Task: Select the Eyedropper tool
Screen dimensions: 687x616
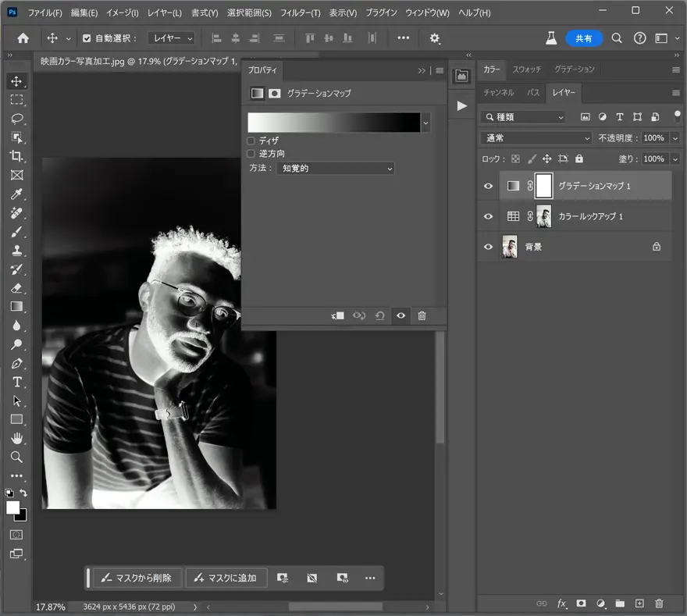Action: (x=16, y=194)
